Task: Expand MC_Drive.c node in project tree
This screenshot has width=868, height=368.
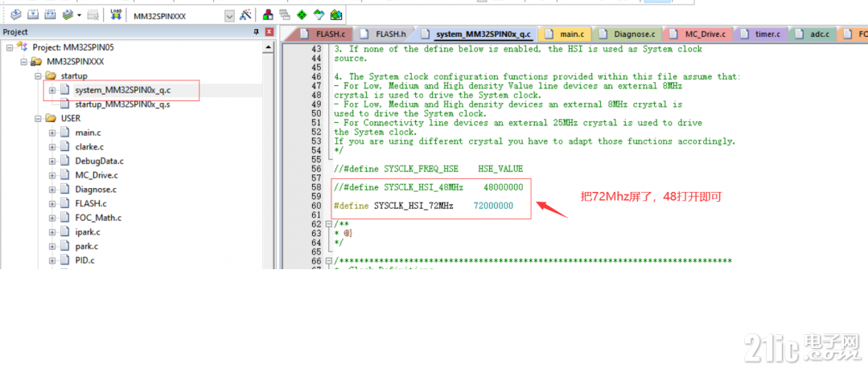Action: (52, 175)
